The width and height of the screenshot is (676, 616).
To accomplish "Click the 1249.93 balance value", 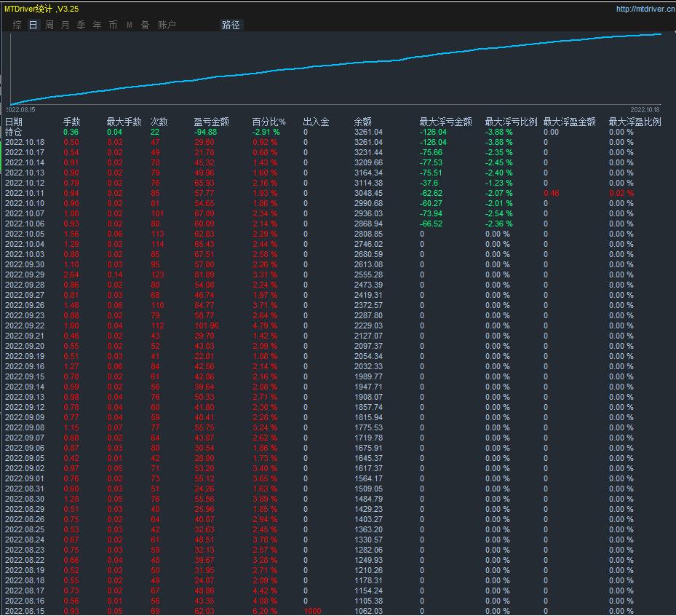I will tap(369, 561).
